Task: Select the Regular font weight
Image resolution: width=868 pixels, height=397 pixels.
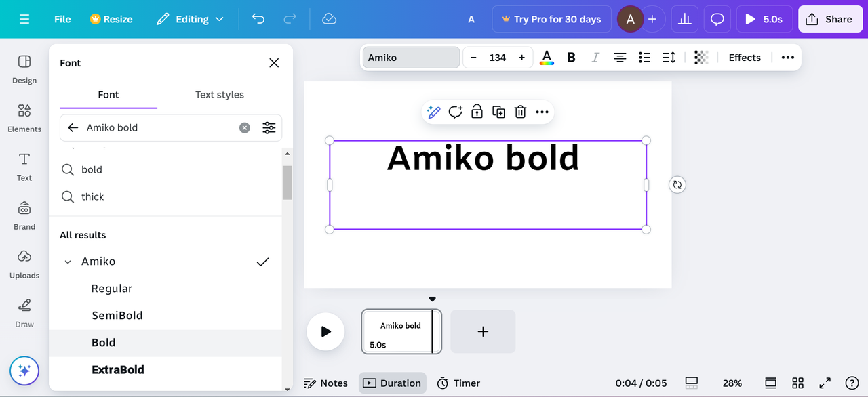Action: [x=165, y=289]
